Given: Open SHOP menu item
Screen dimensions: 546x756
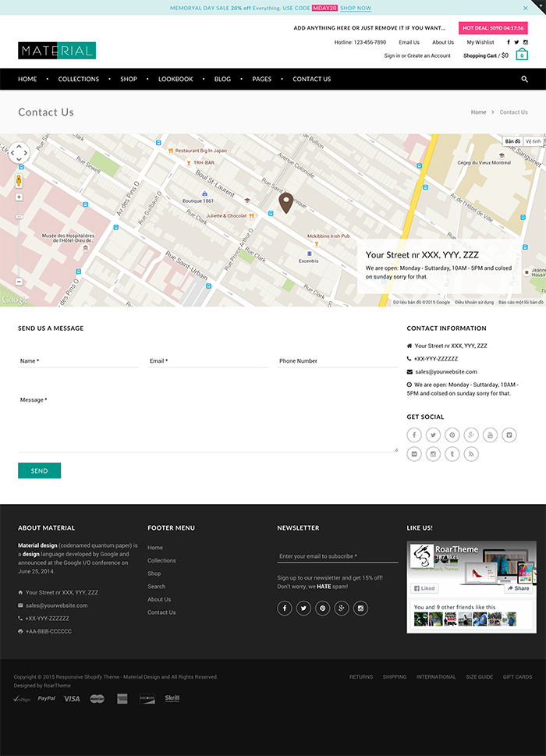Looking at the screenshot, I should [129, 79].
